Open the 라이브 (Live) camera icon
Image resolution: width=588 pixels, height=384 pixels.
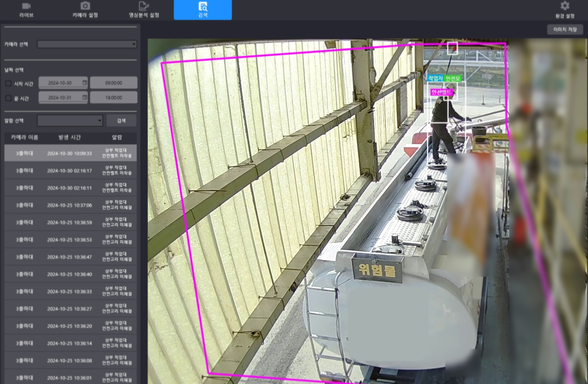point(26,6)
